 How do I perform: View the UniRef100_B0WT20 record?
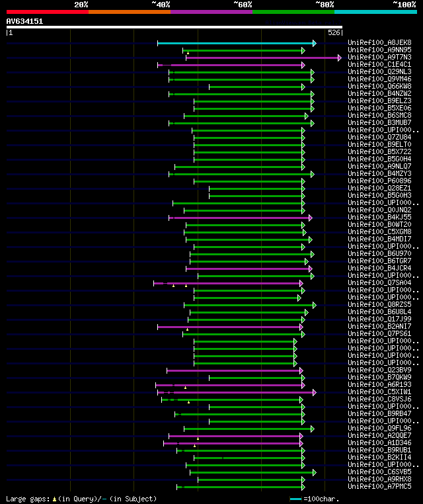tap(379, 225)
